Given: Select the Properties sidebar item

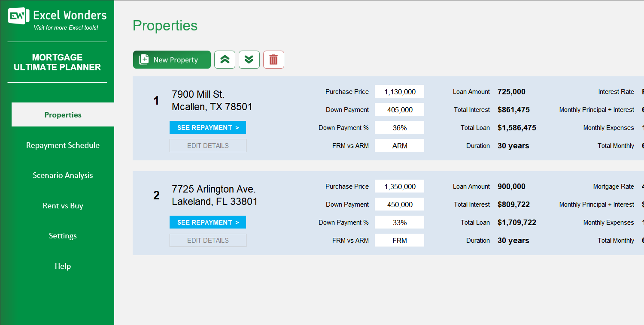Looking at the screenshot, I should point(63,114).
